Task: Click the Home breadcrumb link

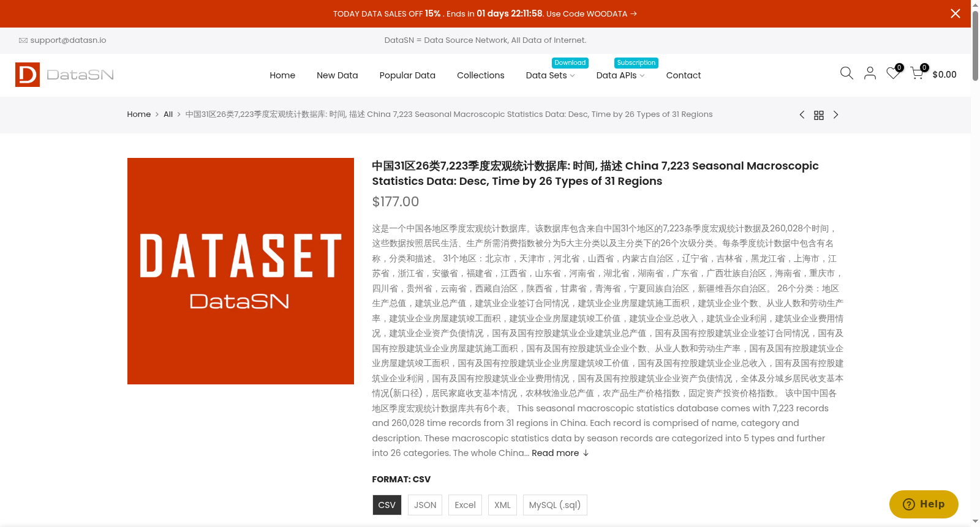Action: 139,114
